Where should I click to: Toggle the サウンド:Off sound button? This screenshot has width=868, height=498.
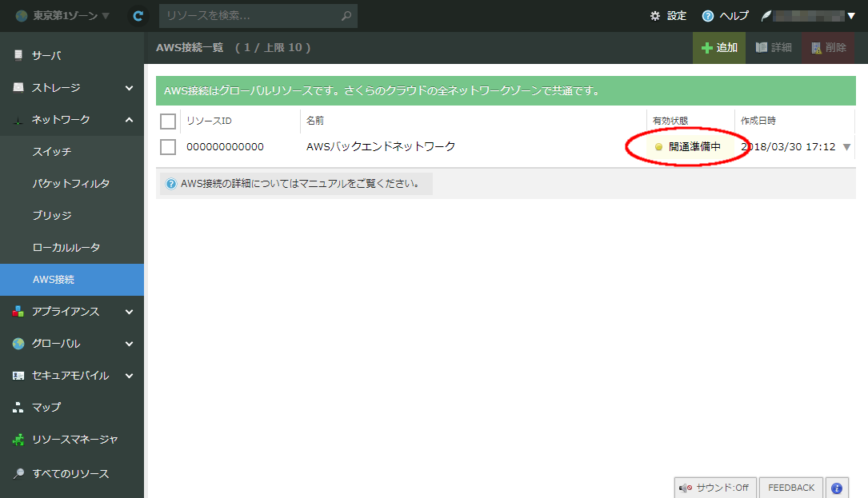pyautogui.click(x=714, y=488)
